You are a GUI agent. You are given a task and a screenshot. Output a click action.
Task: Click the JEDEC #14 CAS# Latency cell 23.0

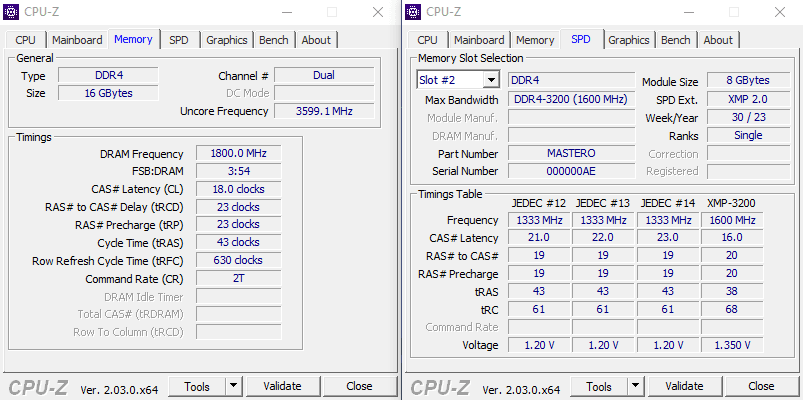tap(668, 238)
